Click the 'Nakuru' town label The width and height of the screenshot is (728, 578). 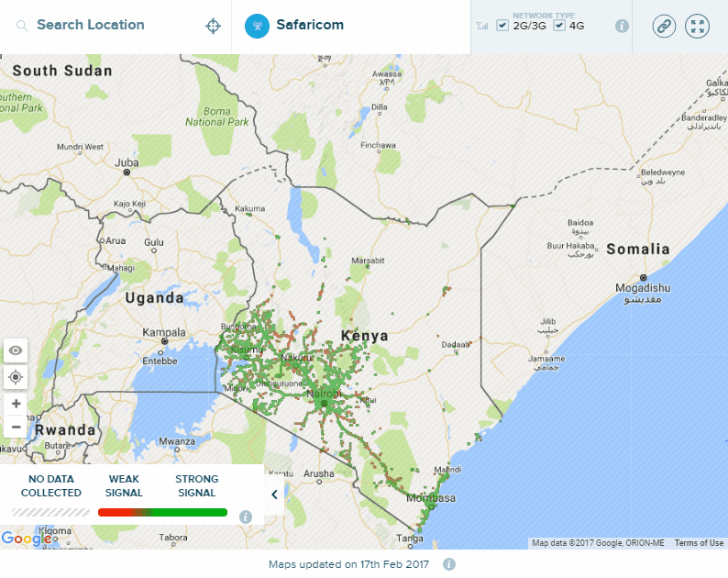coord(297,358)
